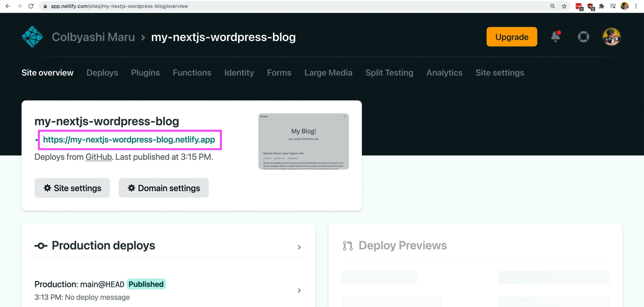Open the notifications bell
644x307 pixels.
click(555, 37)
